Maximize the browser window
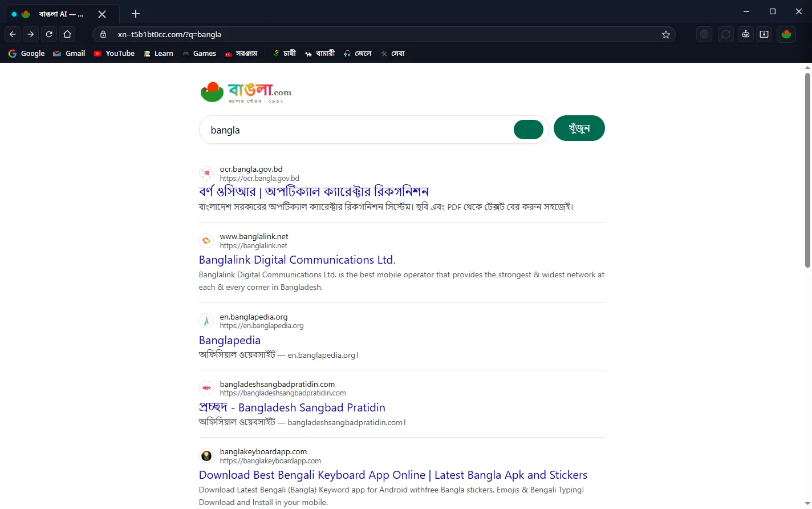812x509 pixels. pos(773,11)
